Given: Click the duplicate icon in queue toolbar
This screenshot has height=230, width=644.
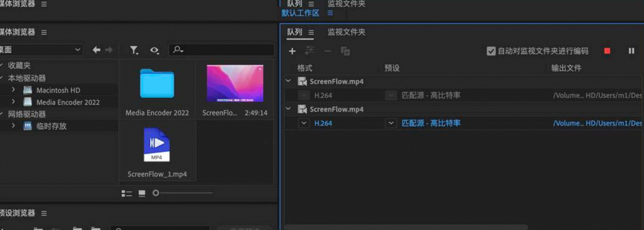Looking at the screenshot, I should point(345,51).
